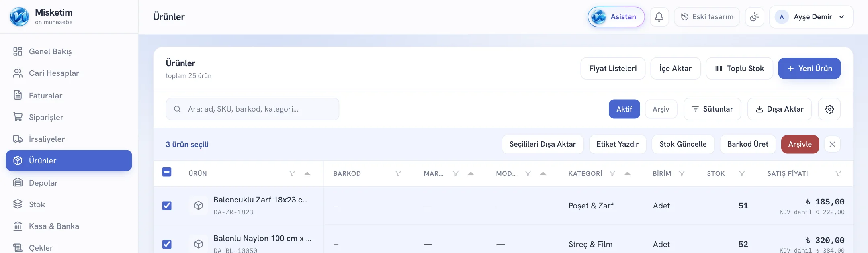Uncheck the Balonlu Naylon row checkbox
Viewport: 868px width, 253px height.
[167, 244]
